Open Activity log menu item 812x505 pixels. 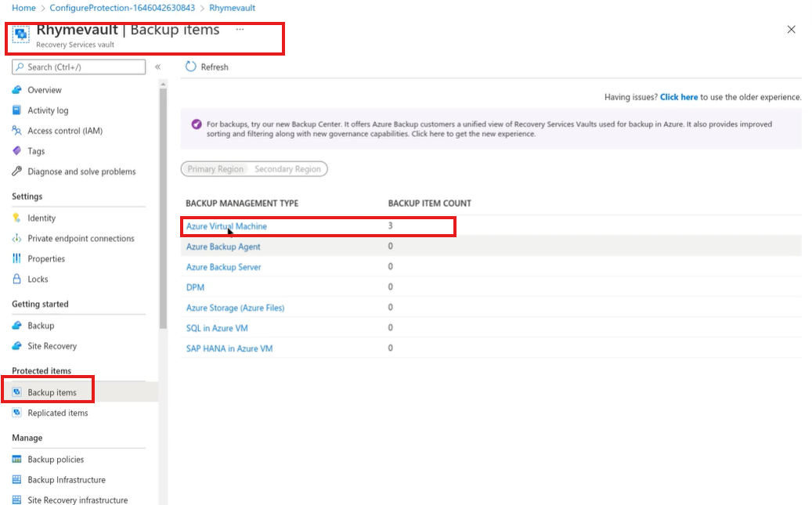click(49, 110)
